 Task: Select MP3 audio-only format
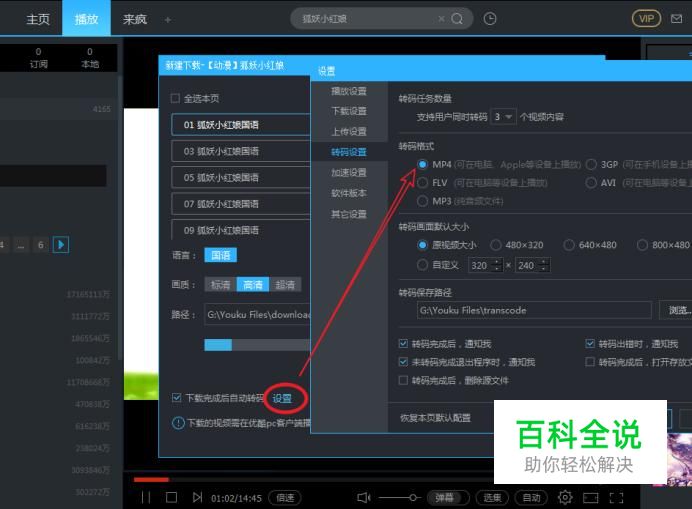pos(422,201)
